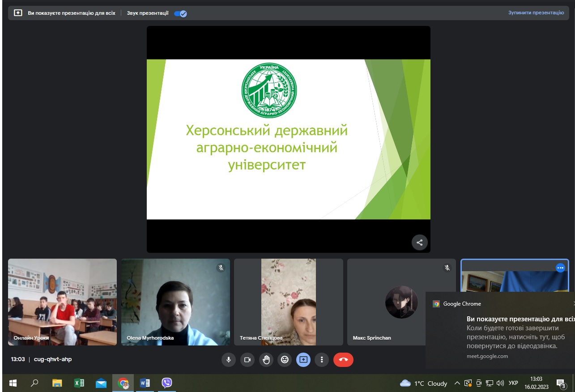Click the network tray icon
Image resolution: width=575 pixels, height=392 pixels.
pos(490,383)
